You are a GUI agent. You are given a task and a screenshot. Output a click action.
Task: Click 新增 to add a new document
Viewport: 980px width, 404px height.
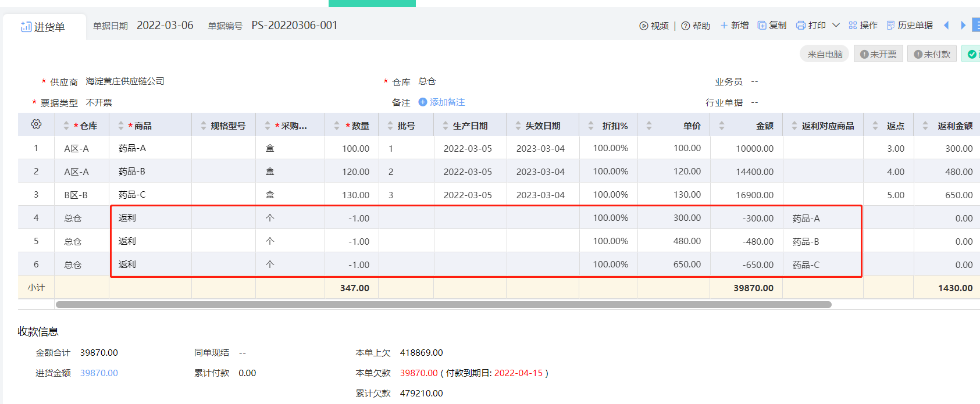tap(734, 26)
